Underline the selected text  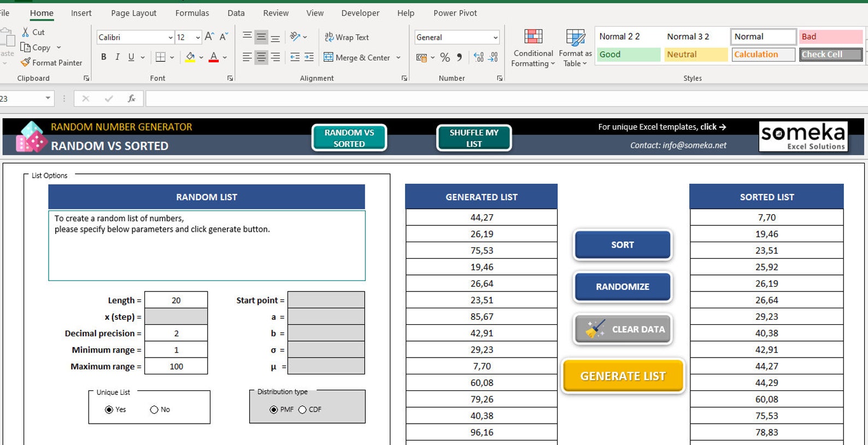(131, 57)
